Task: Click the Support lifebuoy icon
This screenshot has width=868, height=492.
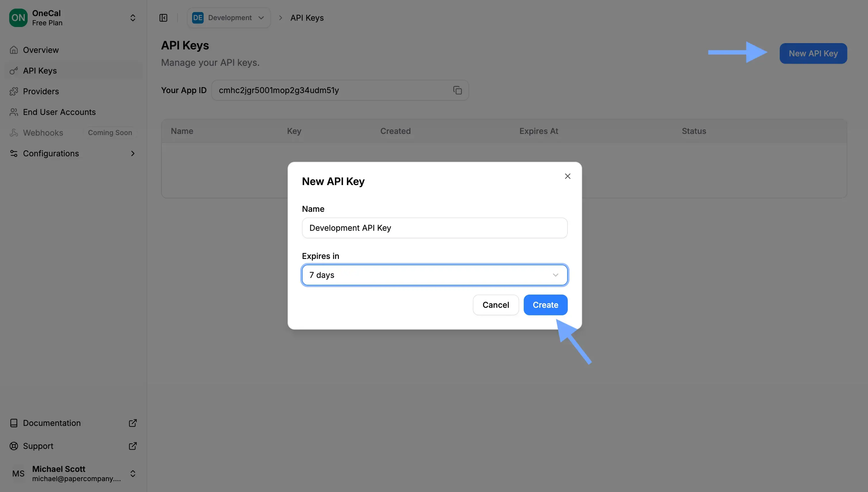Action: point(14,446)
